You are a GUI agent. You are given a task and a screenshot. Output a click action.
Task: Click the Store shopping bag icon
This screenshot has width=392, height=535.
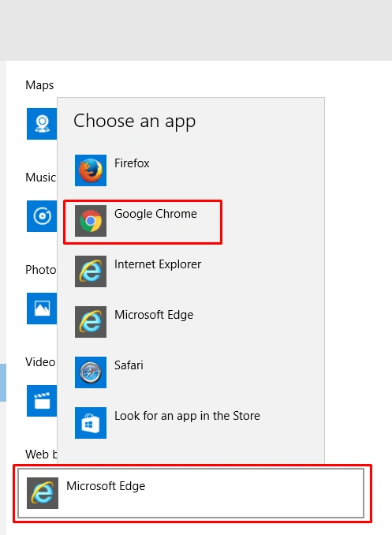click(x=91, y=423)
